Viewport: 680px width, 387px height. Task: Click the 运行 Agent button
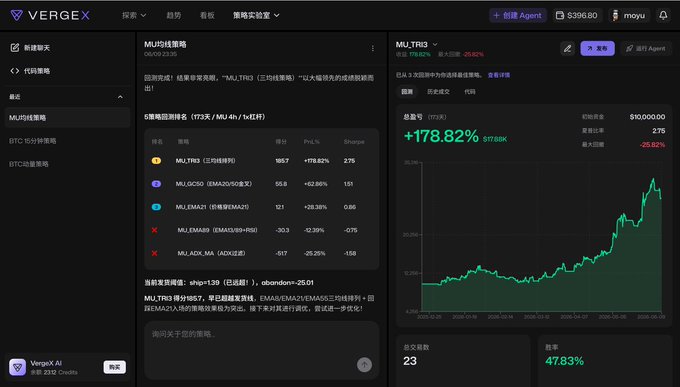pyautogui.click(x=646, y=48)
